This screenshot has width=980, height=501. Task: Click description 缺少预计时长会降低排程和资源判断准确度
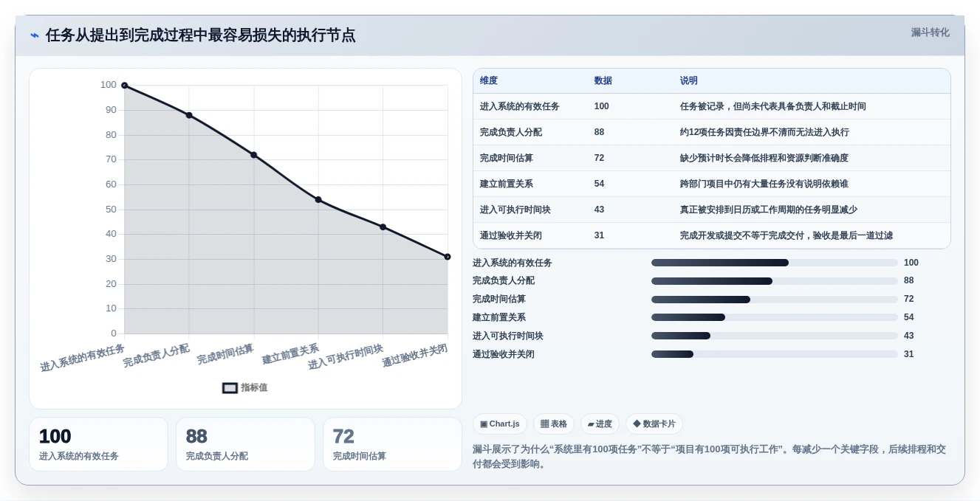764,158
